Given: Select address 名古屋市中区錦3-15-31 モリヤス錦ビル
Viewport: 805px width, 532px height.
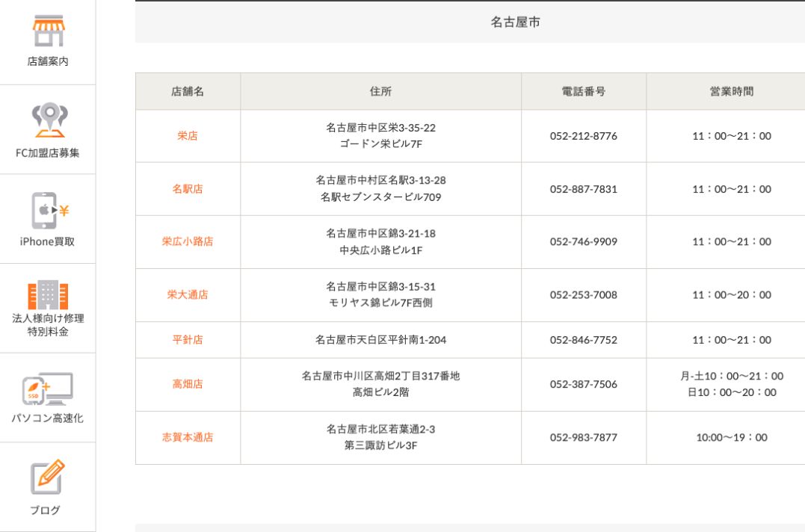Looking at the screenshot, I should [x=380, y=295].
